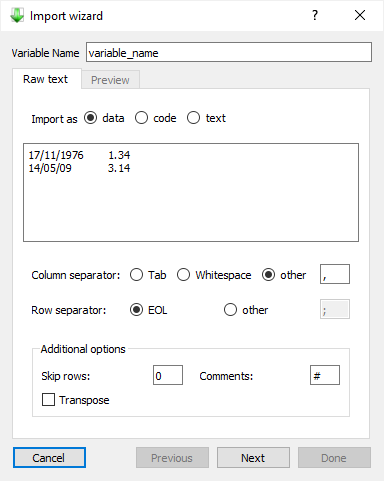Select other column separator option

coord(268,275)
